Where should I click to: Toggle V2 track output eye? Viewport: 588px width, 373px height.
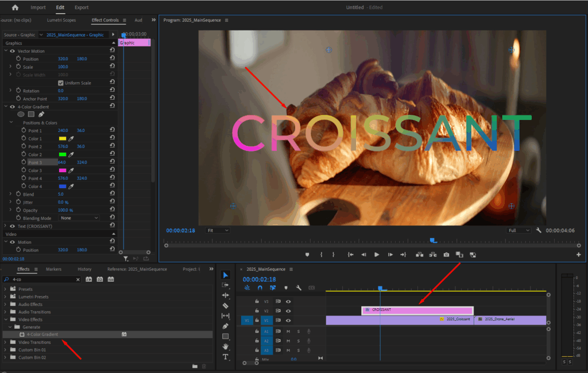[x=288, y=311]
